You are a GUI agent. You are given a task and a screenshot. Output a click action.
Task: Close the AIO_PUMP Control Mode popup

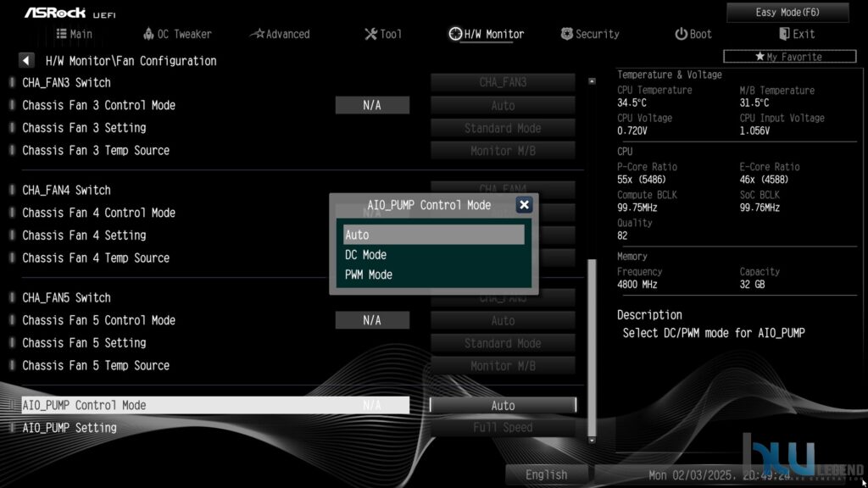pyautogui.click(x=524, y=205)
